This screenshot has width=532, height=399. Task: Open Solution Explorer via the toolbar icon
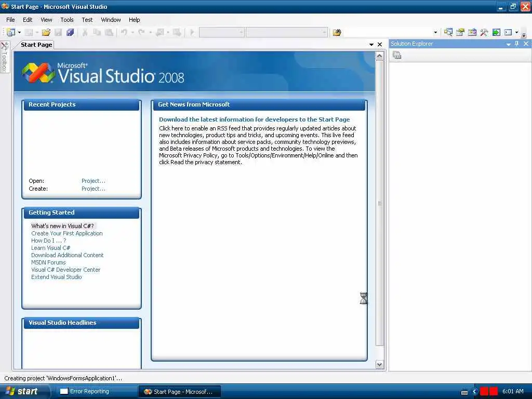coord(448,33)
